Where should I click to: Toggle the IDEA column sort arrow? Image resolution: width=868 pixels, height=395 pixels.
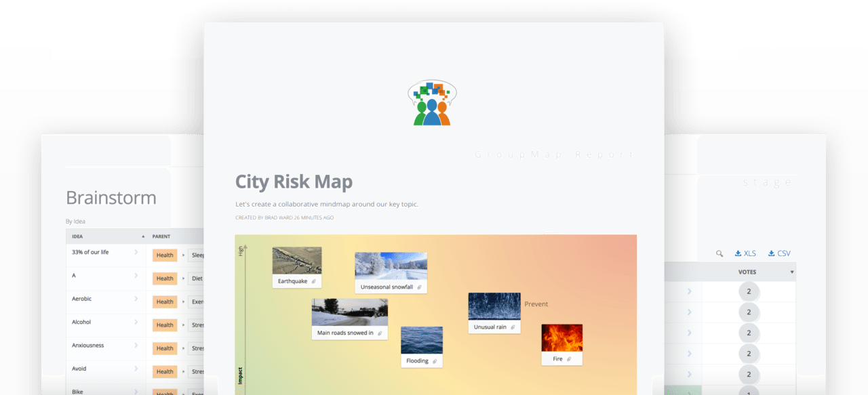pyautogui.click(x=142, y=236)
